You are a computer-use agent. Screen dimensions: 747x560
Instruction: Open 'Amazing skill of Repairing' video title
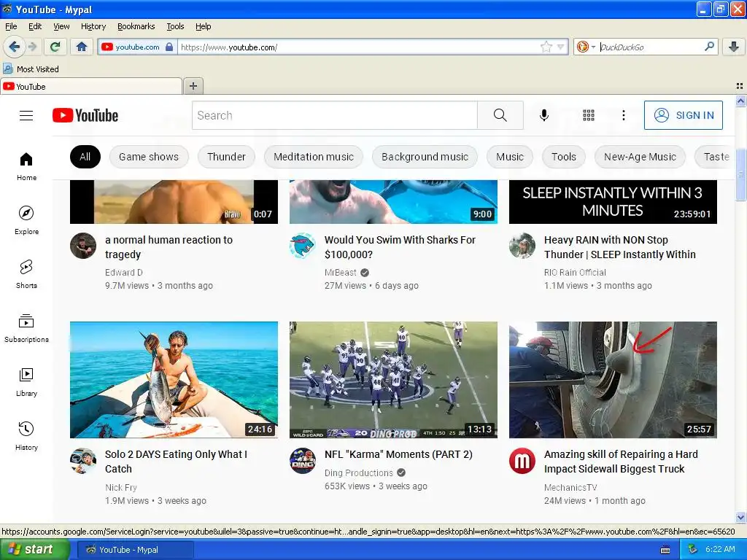click(x=621, y=462)
